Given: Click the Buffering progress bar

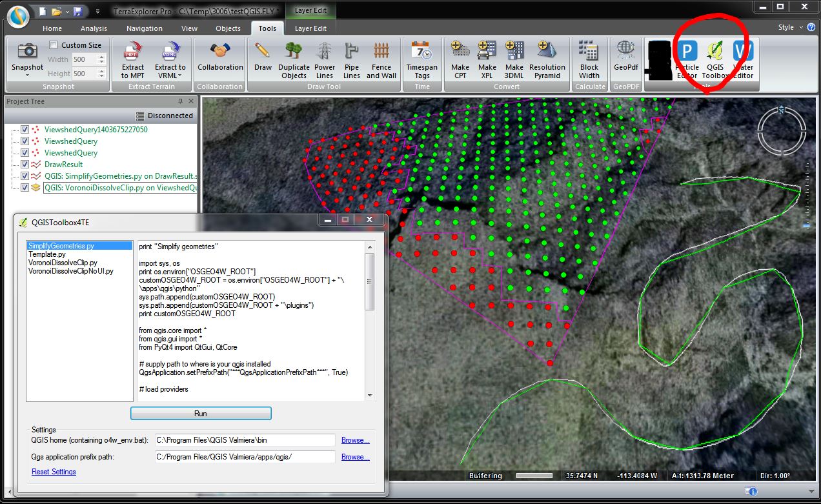Looking at the screenshot, I should coord(534,476).
